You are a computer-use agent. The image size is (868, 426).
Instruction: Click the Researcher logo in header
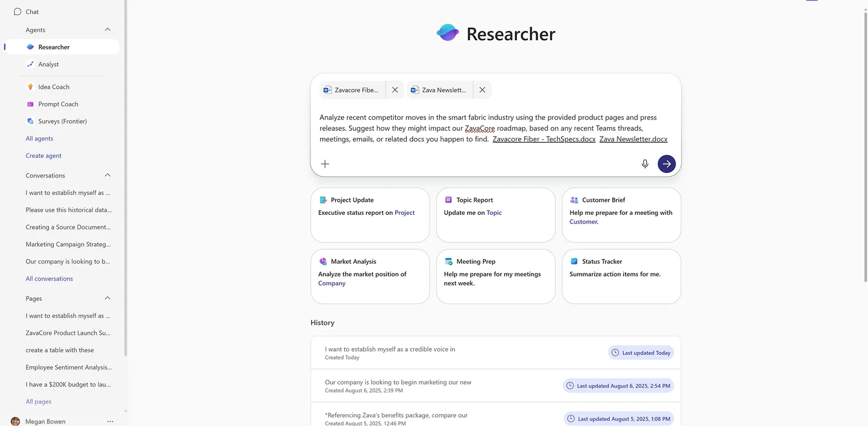coord(448,33)
